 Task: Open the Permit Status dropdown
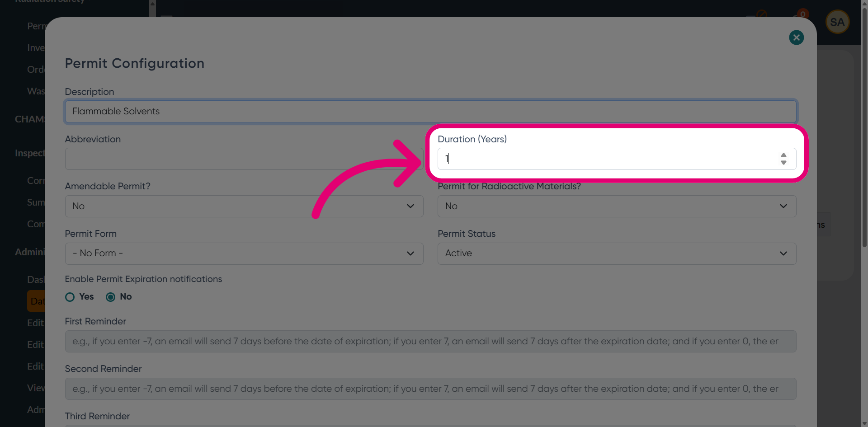click(617, 253)
